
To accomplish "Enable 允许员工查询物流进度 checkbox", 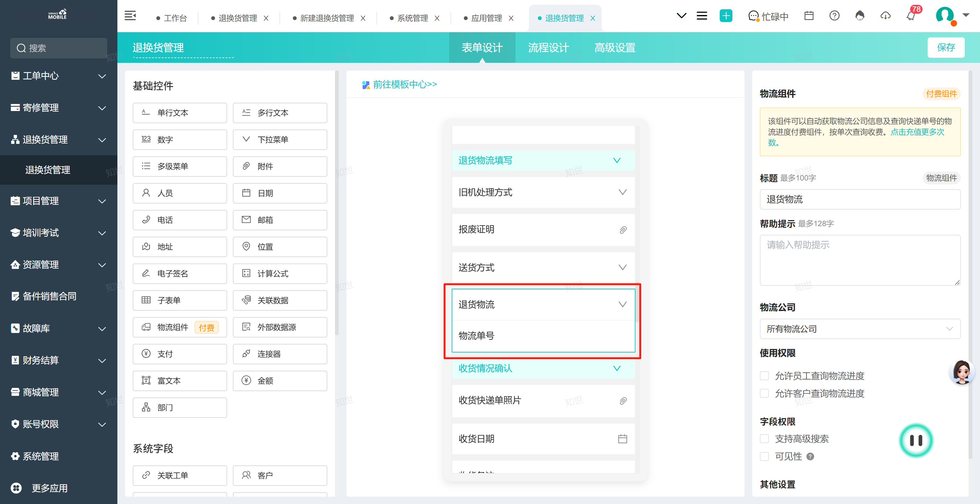I will point(764,376).
